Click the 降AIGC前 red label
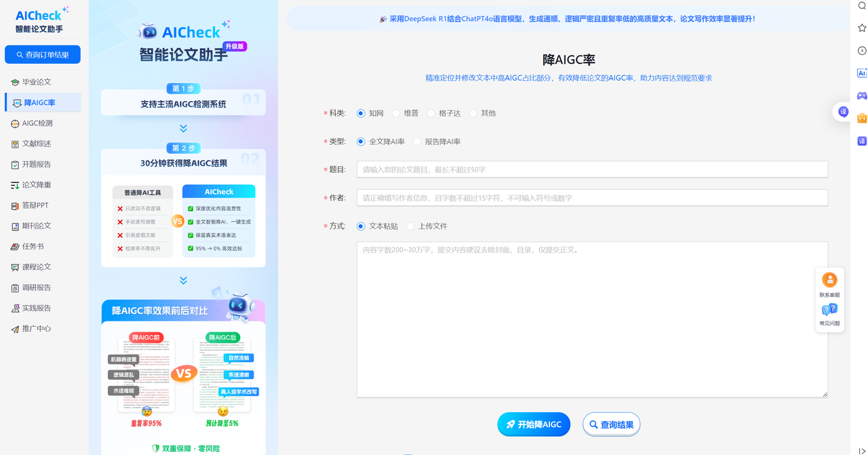This screenshot has width=868, height=455. (x=146, y=337)
